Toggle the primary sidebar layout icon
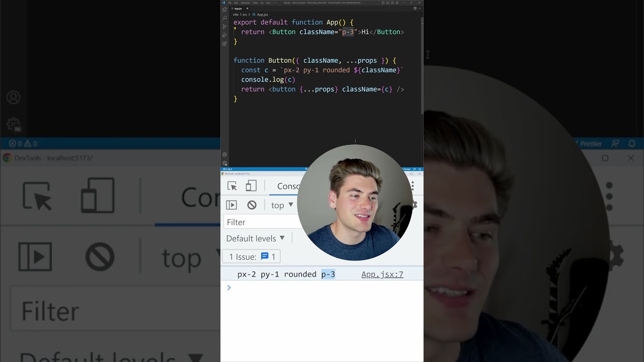 point(383,3)
